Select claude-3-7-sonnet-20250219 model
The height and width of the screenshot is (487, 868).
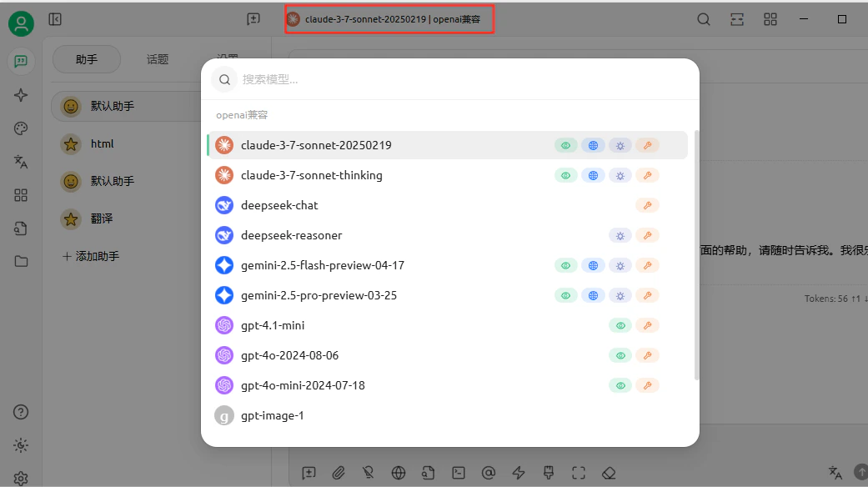coord(447,145)
